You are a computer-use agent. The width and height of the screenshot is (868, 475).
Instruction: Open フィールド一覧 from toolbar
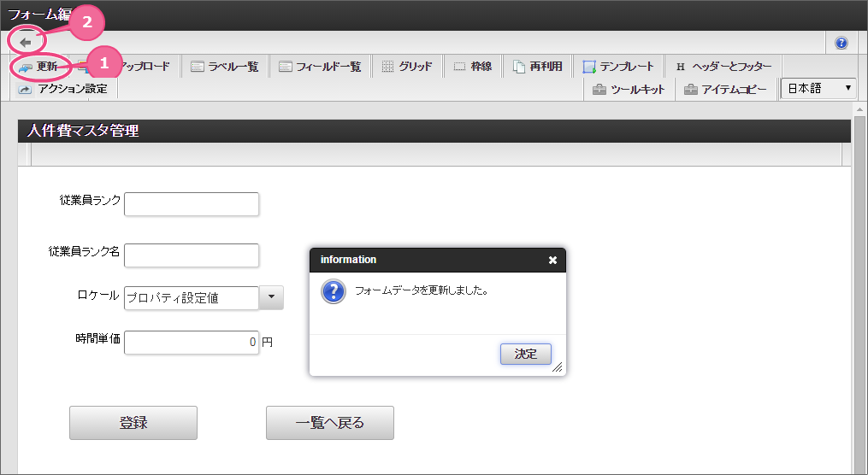(320, 67)
